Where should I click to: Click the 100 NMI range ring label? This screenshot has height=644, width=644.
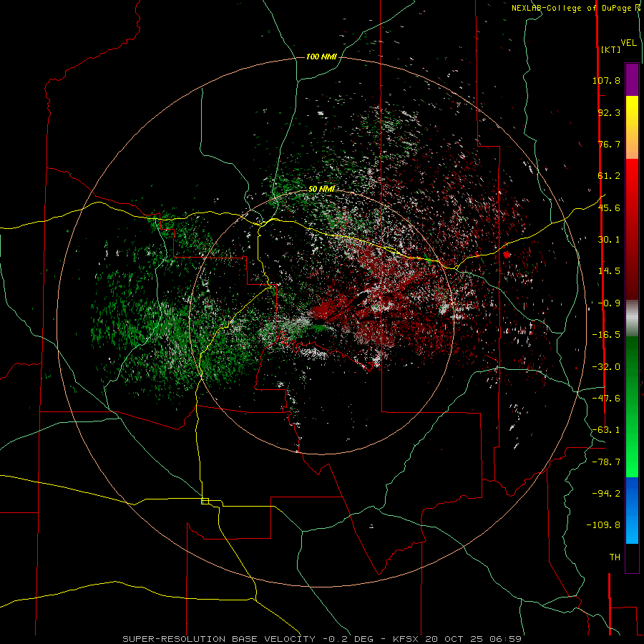(321, 57)
